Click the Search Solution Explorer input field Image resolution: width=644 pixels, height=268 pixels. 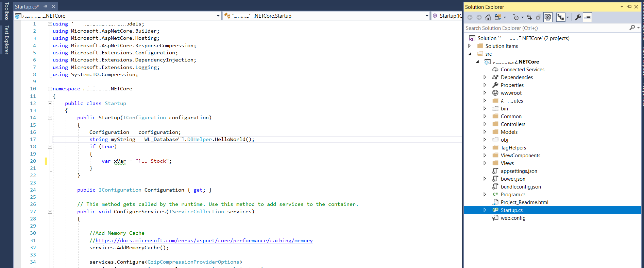pyautogui.click(x=544, y=28)
